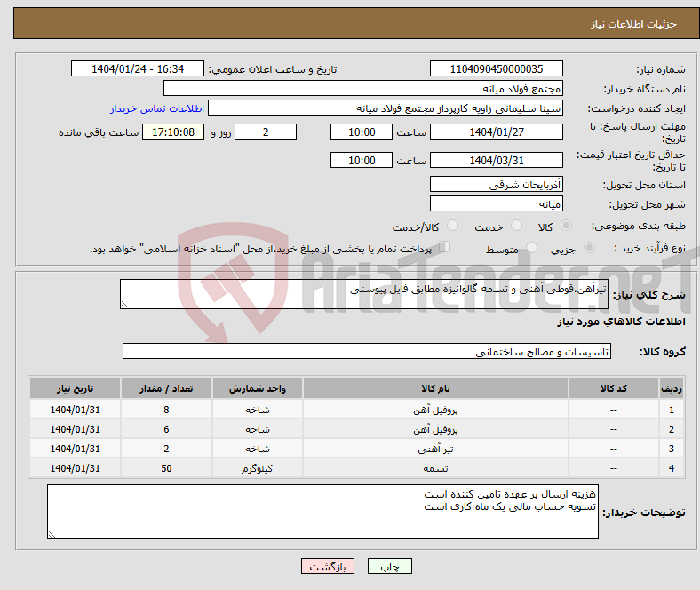The image size is (700, 590).
Task: Click the نام کالا column header
Action: [435, 388]
